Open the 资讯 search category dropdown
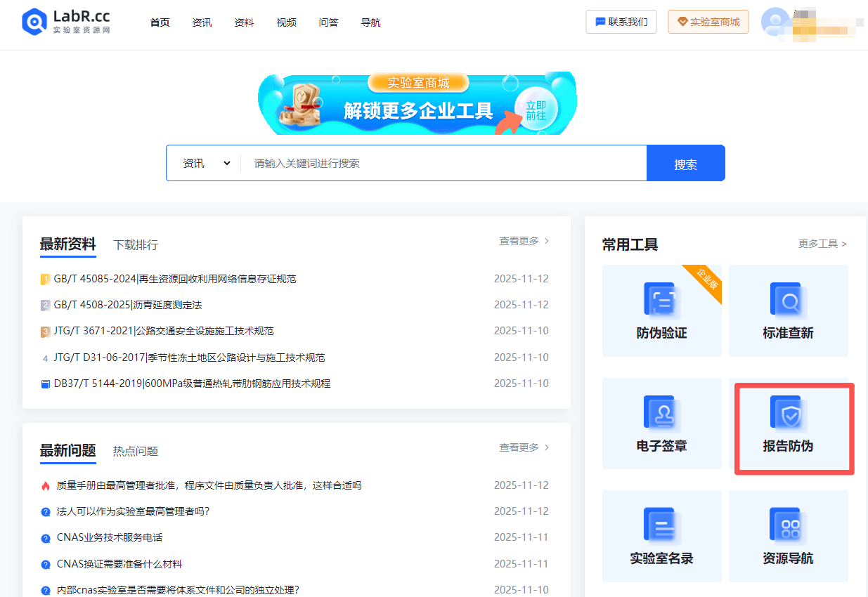The image size is (868, 597). point(204,162)
